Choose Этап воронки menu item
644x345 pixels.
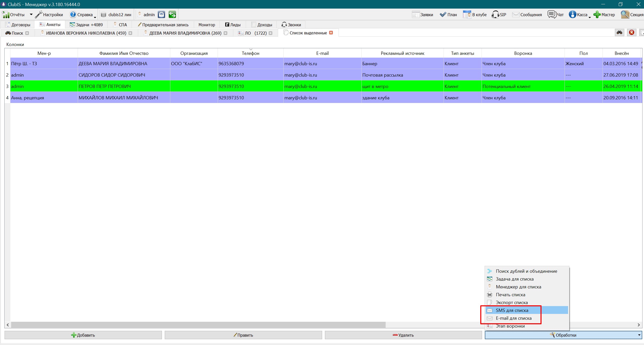tap(526, 326)
